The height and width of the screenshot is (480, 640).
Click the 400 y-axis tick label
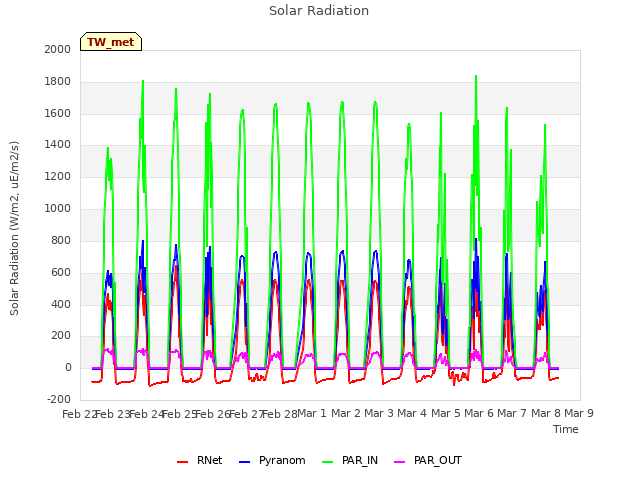61,304
